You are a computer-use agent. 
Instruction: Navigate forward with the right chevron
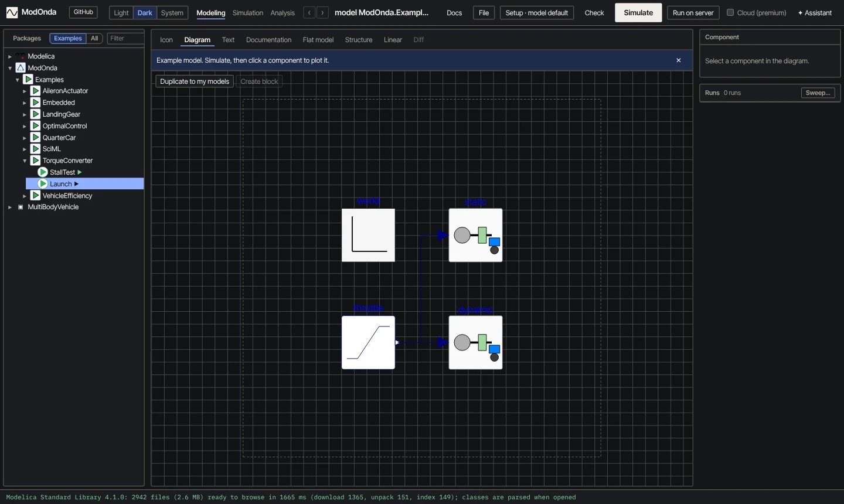pyautogui.click(x=322, y=12)
